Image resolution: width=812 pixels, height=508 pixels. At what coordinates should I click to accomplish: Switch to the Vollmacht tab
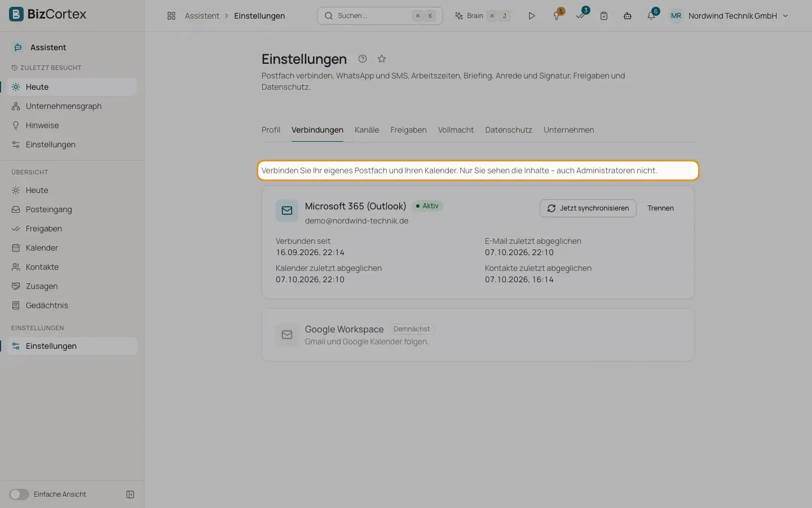[x=456, y=130]
